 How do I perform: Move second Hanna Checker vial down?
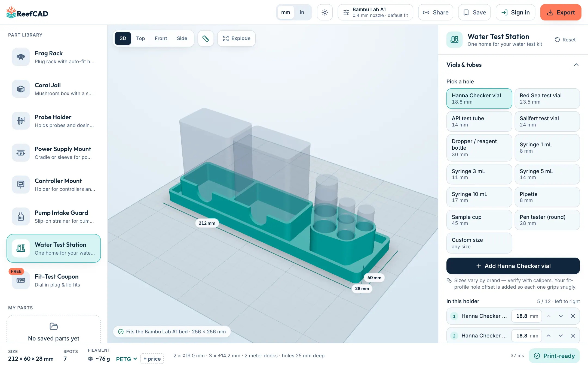pyautogui.click(x=561, y=336)
